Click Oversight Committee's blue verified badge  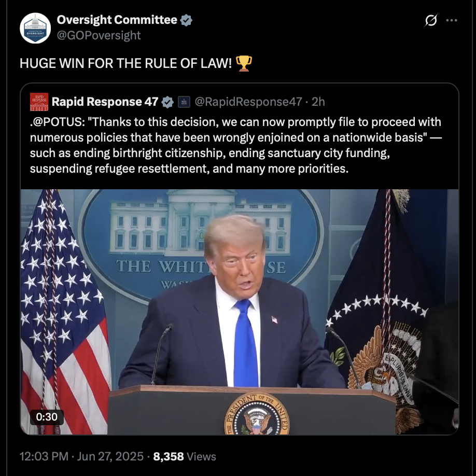coord(186,20)
